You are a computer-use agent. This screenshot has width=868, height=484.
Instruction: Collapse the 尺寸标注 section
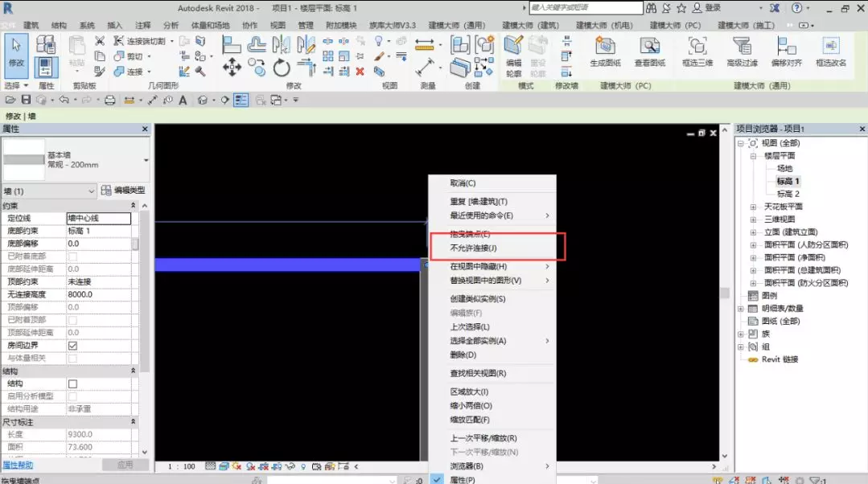click(x=133, y=421)
